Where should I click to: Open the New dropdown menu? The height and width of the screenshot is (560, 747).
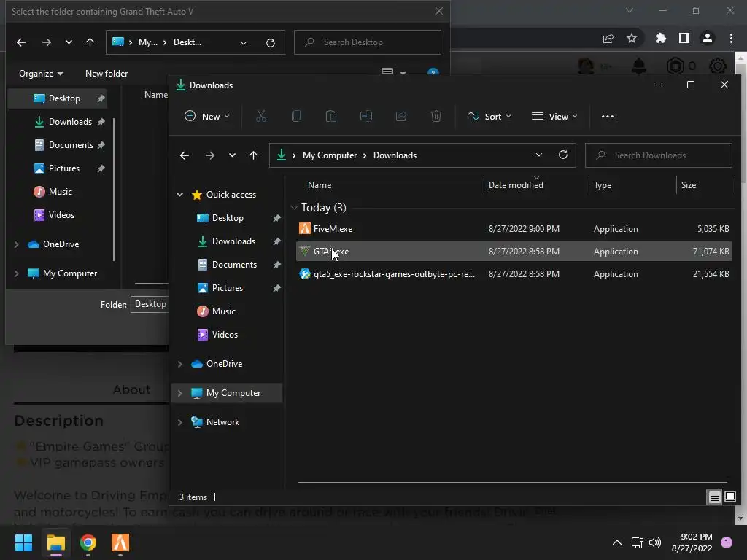pyautogui.click(x=207, y=116)
